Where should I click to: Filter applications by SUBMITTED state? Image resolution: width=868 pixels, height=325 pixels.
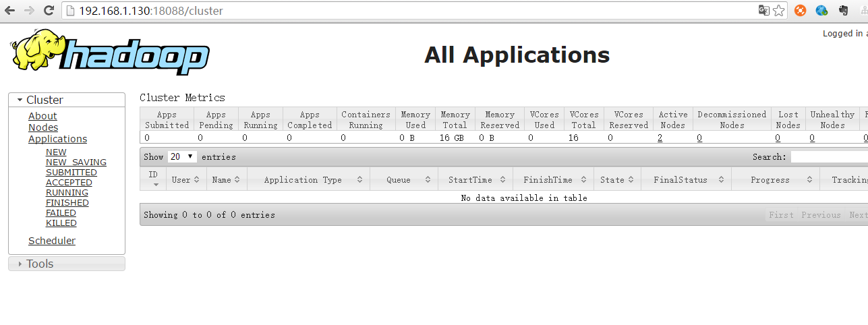point(71,173)
